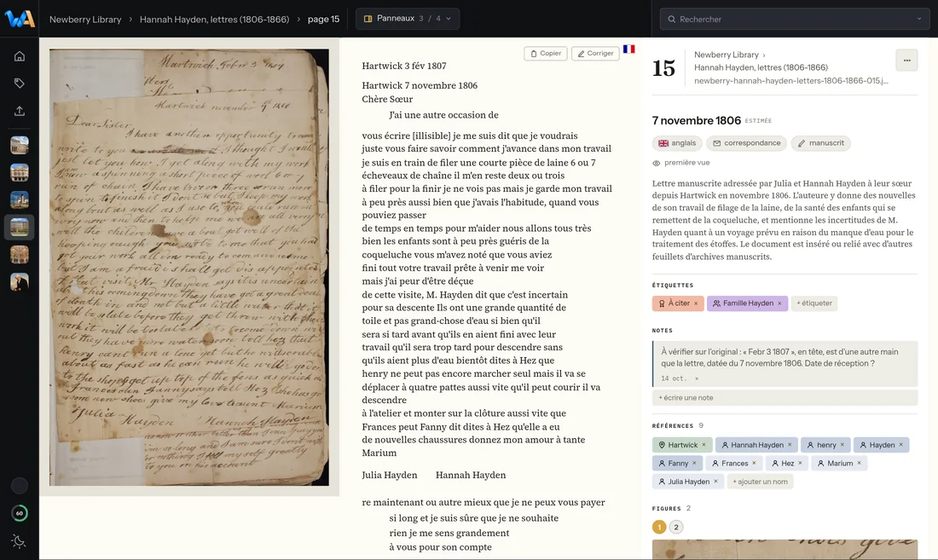Click the French flag language icon

point(628,49)
